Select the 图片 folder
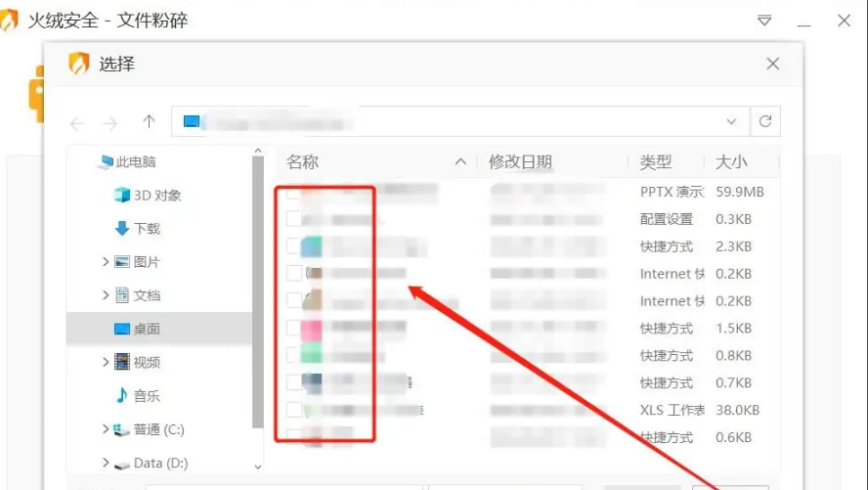The image size is (868, 490). [x=147, y=262]
